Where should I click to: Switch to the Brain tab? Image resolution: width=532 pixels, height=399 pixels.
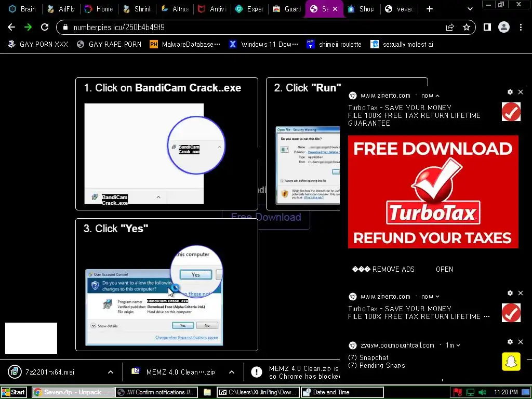[22, 9]
